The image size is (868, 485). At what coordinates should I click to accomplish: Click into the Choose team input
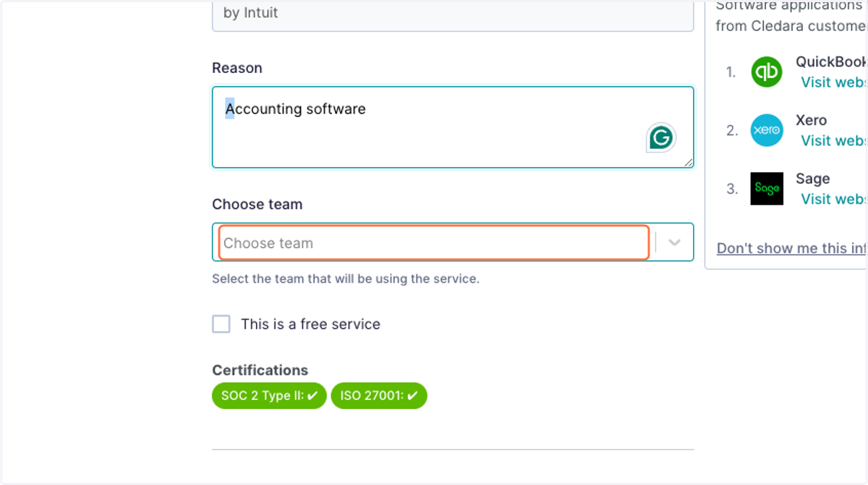[x=434, y=243]
